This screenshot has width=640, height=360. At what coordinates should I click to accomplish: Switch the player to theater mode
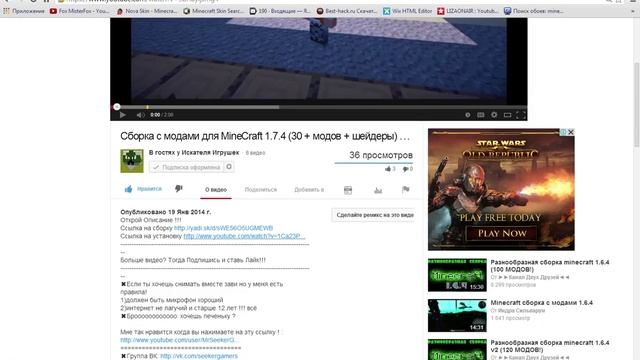coord(507,115)
